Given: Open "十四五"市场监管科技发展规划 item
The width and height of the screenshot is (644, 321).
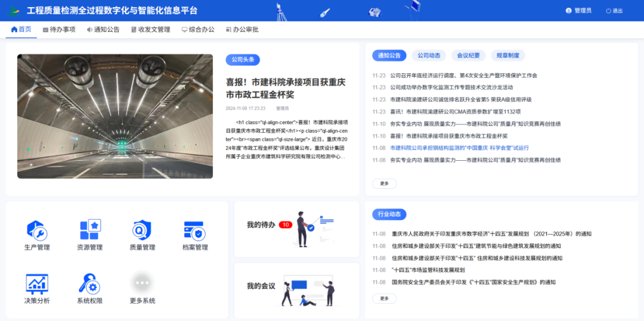Looking at the screenshot, I should click(x=428, y=270).
